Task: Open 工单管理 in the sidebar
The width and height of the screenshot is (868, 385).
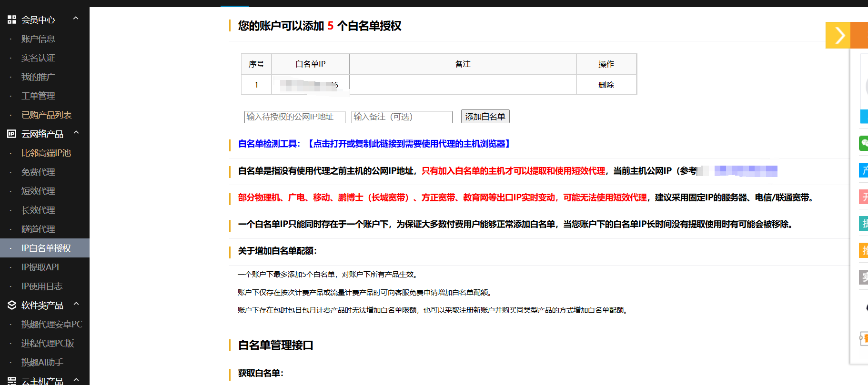Action: [x=38, y=96]
